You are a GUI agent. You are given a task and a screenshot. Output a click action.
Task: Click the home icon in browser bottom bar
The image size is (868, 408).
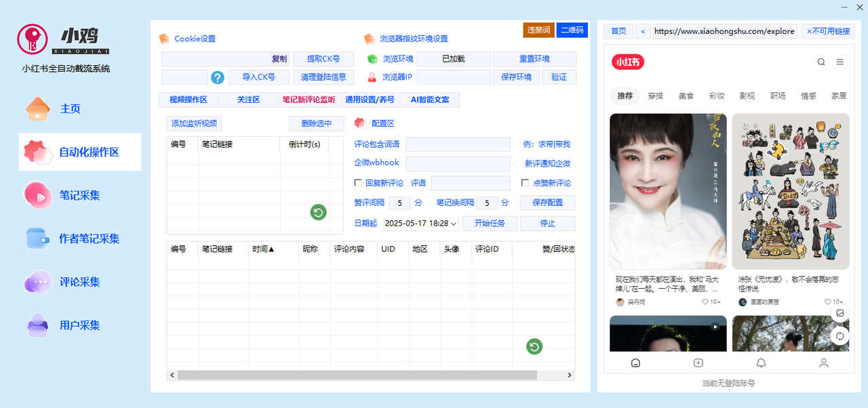coord(635,363)
